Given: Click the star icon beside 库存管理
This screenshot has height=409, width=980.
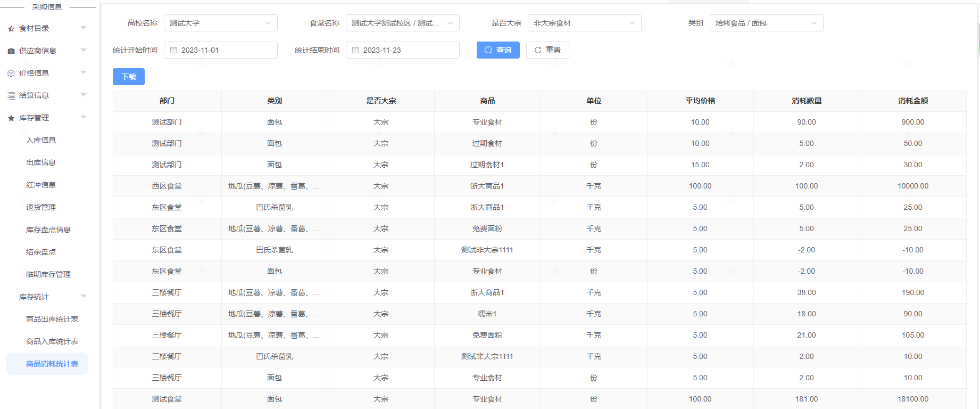Looking at the screenshot, I should 11,118.
